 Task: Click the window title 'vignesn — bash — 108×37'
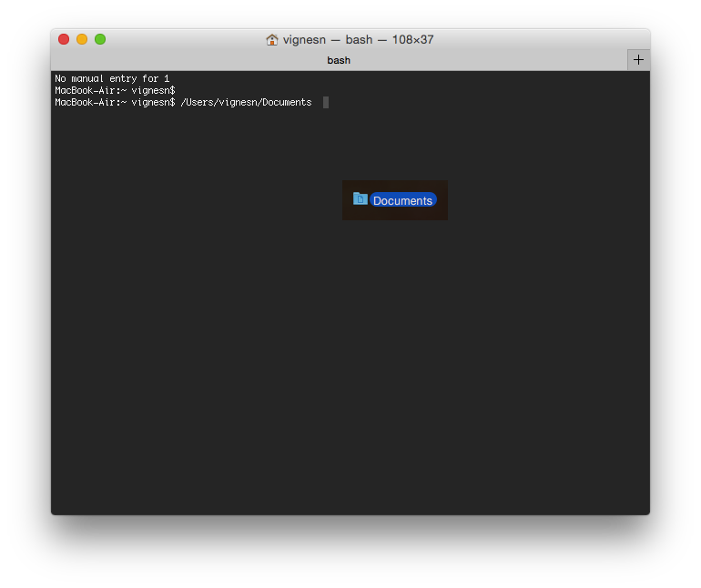point(358,40)
